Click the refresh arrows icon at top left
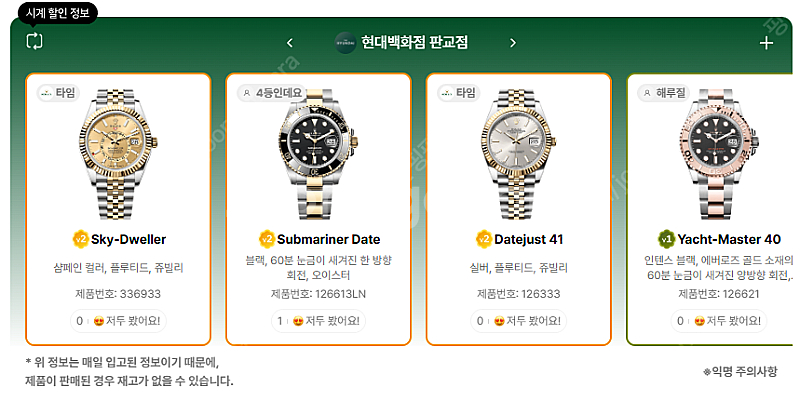 pos(34,41)
